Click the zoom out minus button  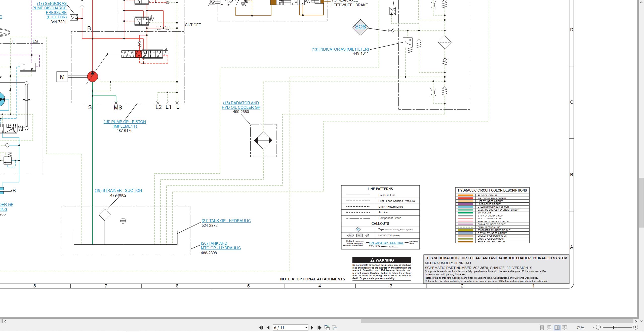pyautogui.click(x=598, y=327)
